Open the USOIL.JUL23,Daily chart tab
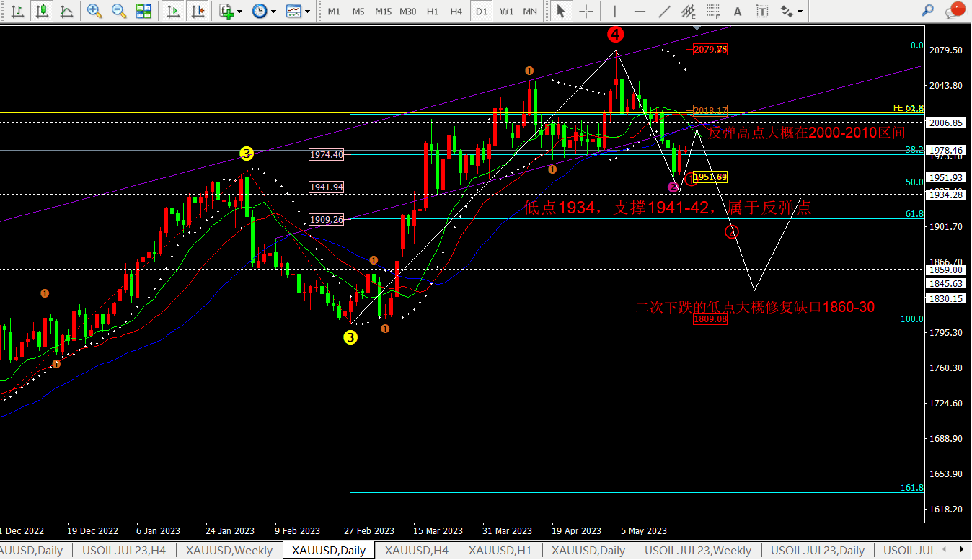Viewport: 972px width, 560px height. [818, 551]
